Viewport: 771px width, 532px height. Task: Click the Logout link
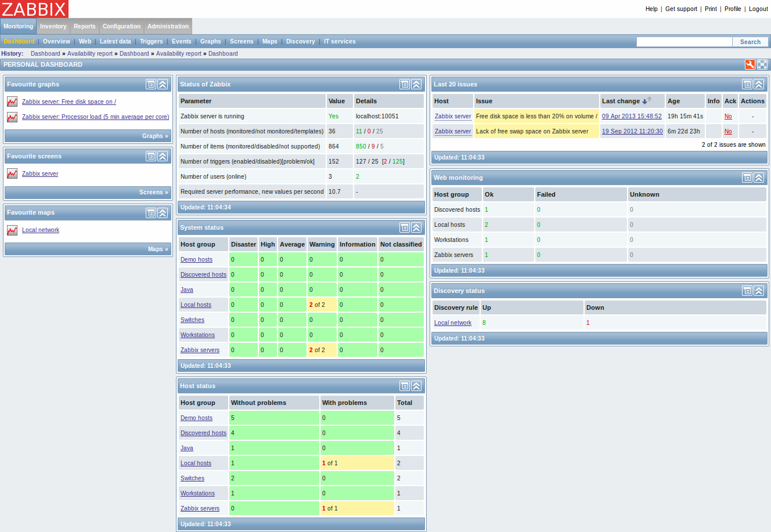758,9
